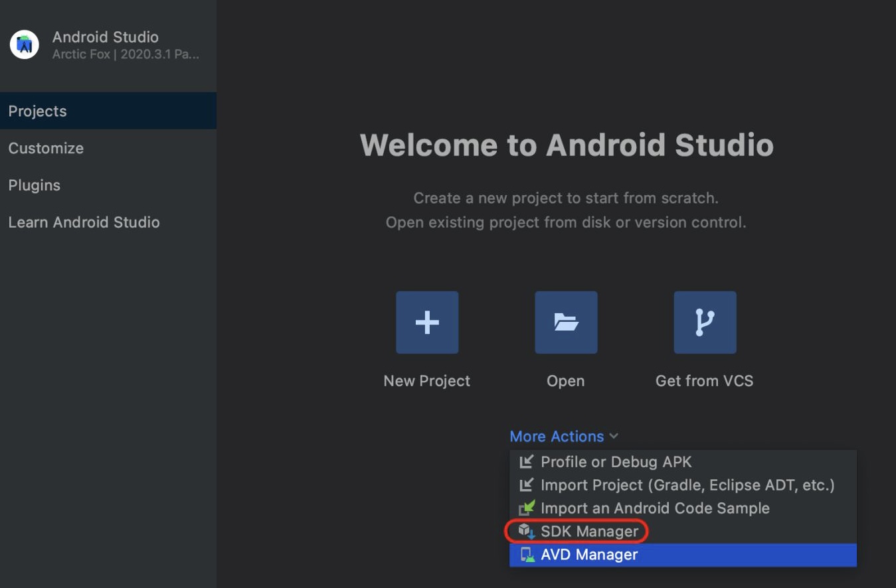The width and height of the screenshot is (896, 588).
Task: Click 'Open existing project from disk or version control.'
Action: (x=566, y=222)
